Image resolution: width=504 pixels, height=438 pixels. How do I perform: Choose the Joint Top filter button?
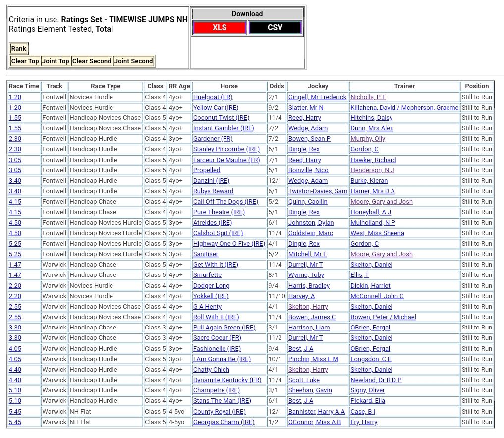point(56,61)
